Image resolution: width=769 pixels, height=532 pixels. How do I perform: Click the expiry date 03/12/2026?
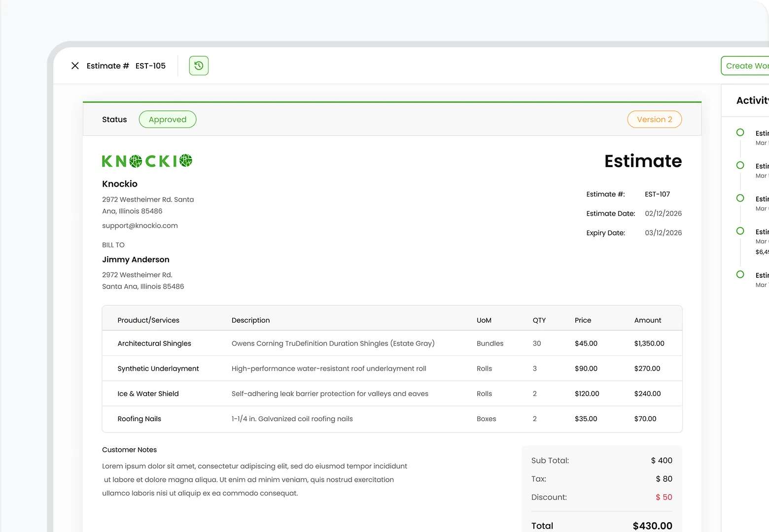click(x=663, y=233)
